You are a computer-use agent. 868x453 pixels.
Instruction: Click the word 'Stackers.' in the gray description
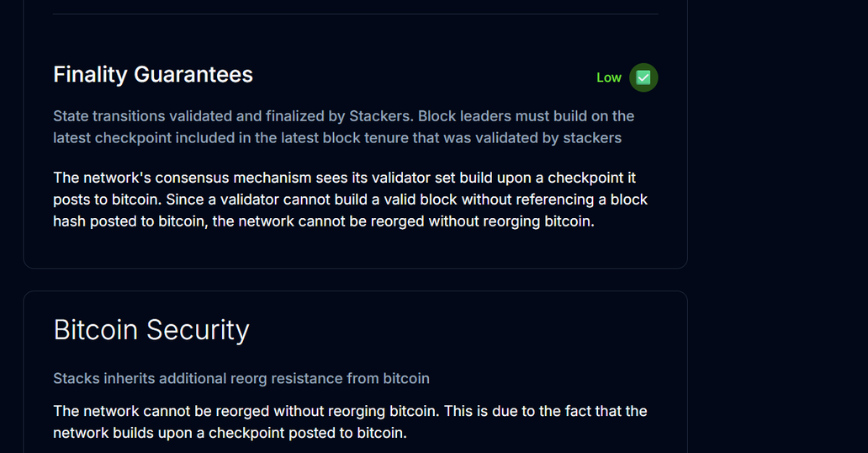[381, 116]
